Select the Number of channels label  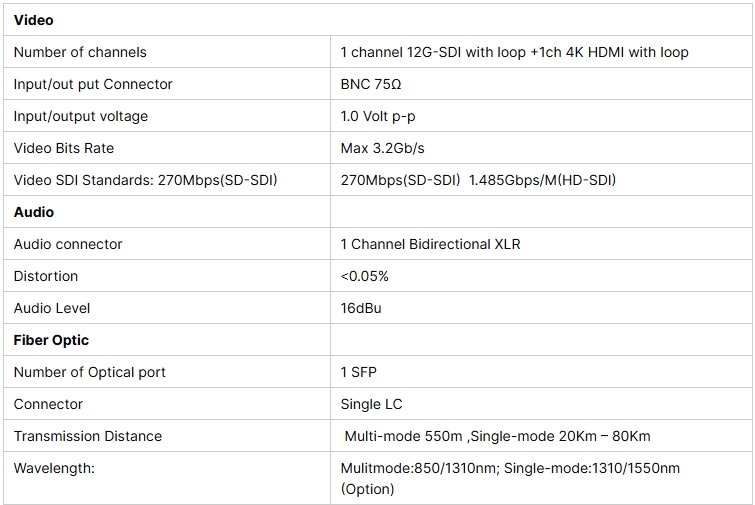(80, 52)
